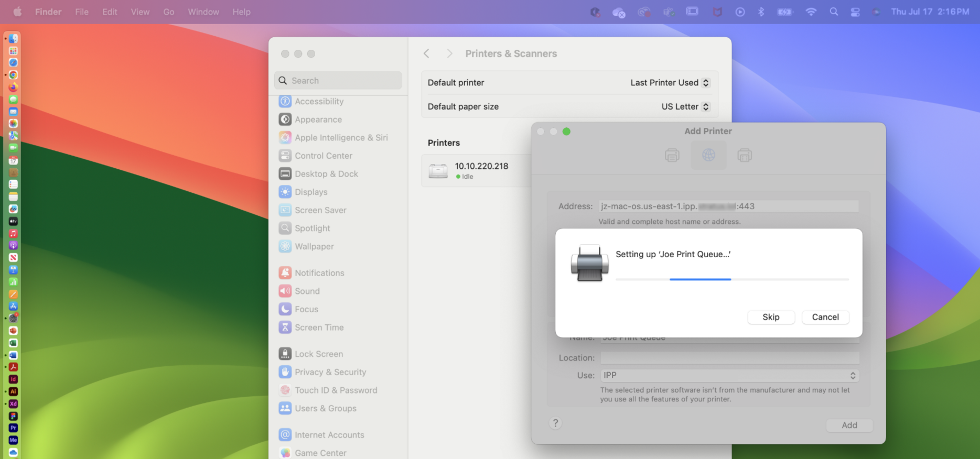This screenshot has width=980, height=459.
Task: Open the Edit menu
Action: [110, 12]
